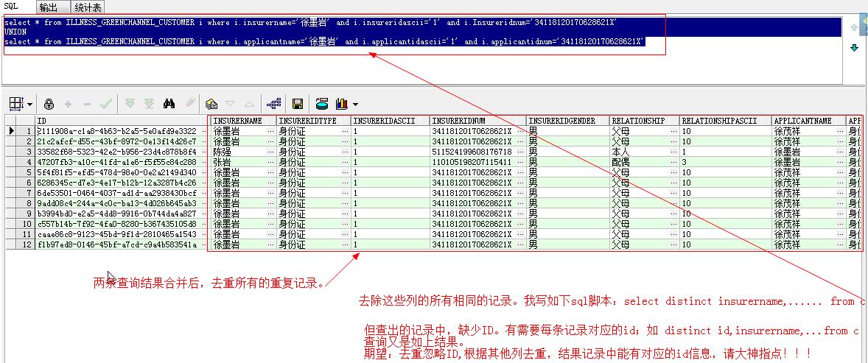Click ellipsis in 511524199608176718 cell
Screen dimensions: 868x363
point(521,152)
